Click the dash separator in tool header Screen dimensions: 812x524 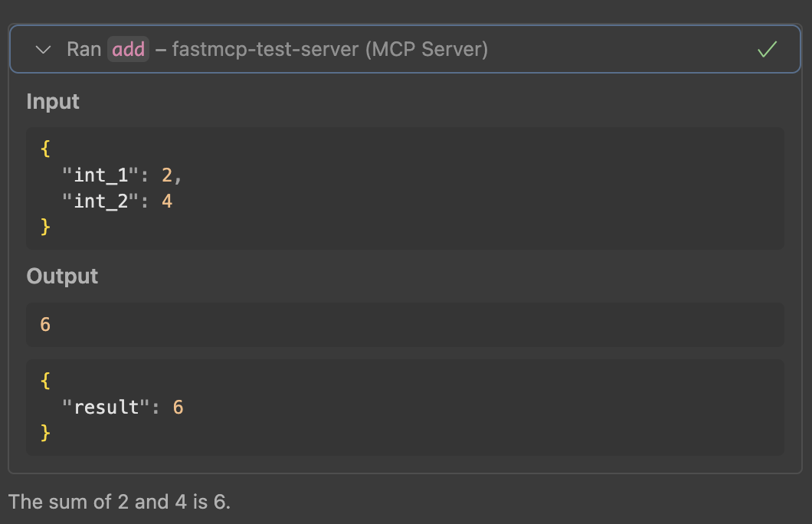pyautogui.click(x=161, y=50)
